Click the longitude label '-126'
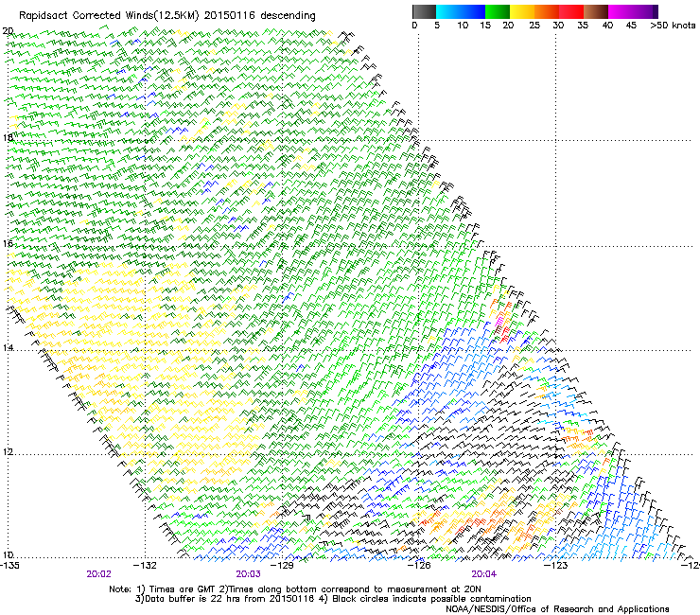 pos(419,566)
